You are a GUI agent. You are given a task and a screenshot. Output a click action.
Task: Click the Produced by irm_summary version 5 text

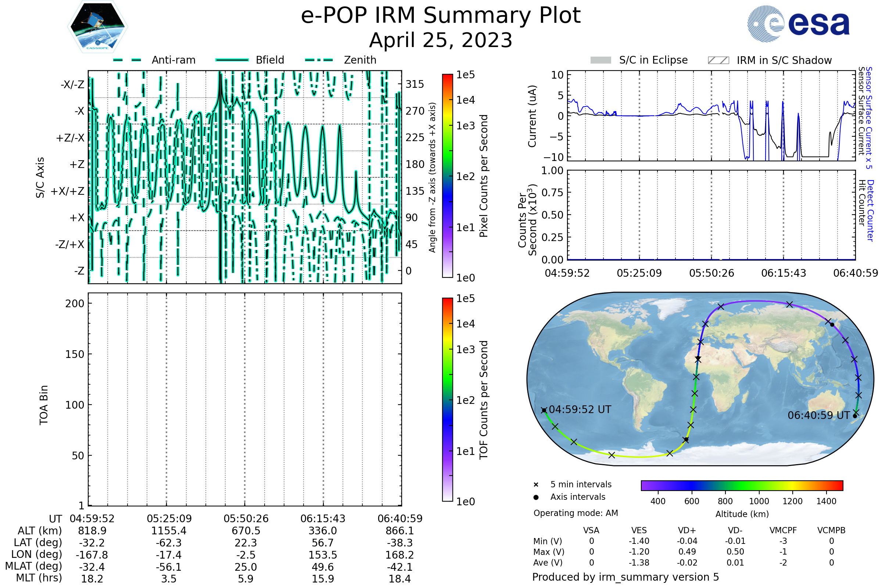coord(625,577)
